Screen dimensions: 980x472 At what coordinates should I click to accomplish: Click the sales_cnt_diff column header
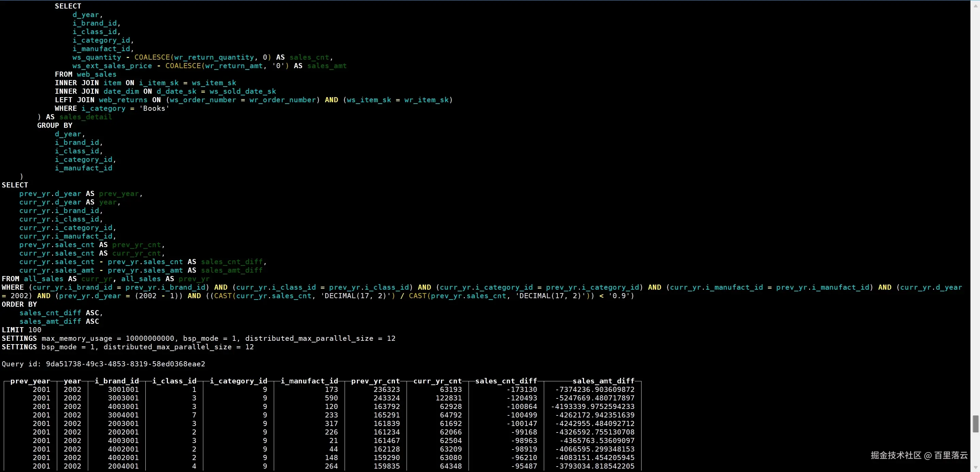(x=506, y=381)
